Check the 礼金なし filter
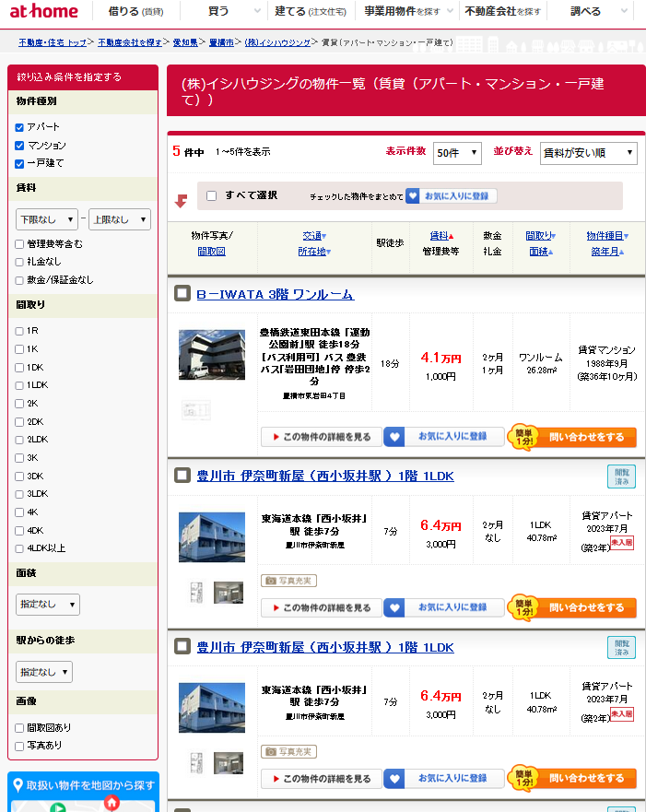646x812 pixels. click(19, 262)
